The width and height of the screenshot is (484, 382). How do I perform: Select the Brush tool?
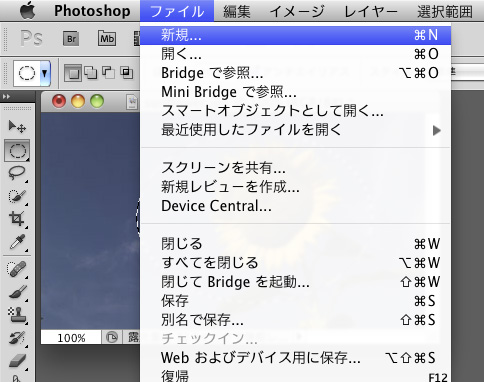coord(17,292)
